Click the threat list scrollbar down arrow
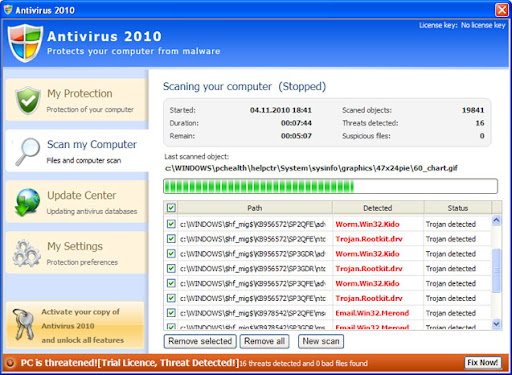This screenshot has width=512, height=375. [x=496, y=324]
